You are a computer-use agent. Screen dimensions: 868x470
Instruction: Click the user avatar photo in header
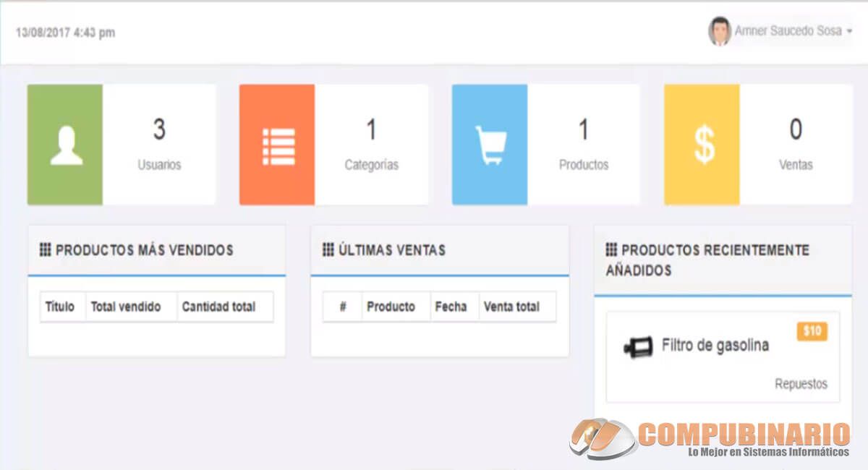[719, 32]
